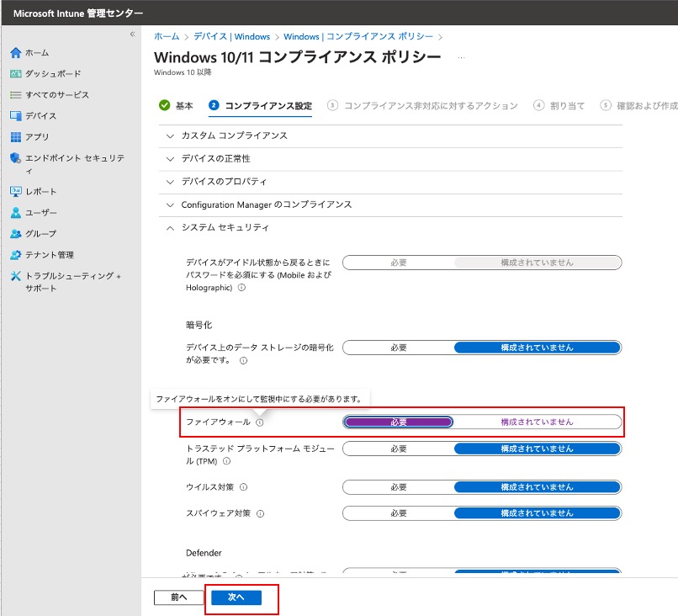Open the アプリ apps grid icon

pos(16,137)
